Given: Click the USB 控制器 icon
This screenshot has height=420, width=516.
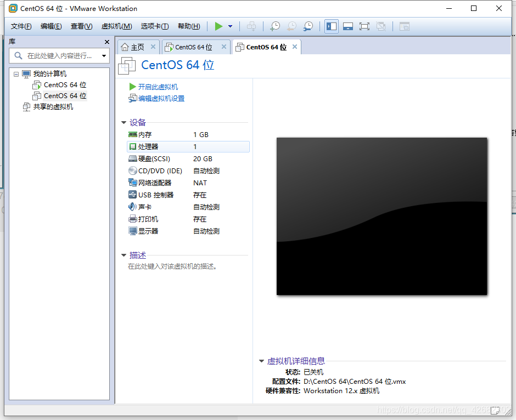Looking at the screenshot, I should (x=133, y=195).
